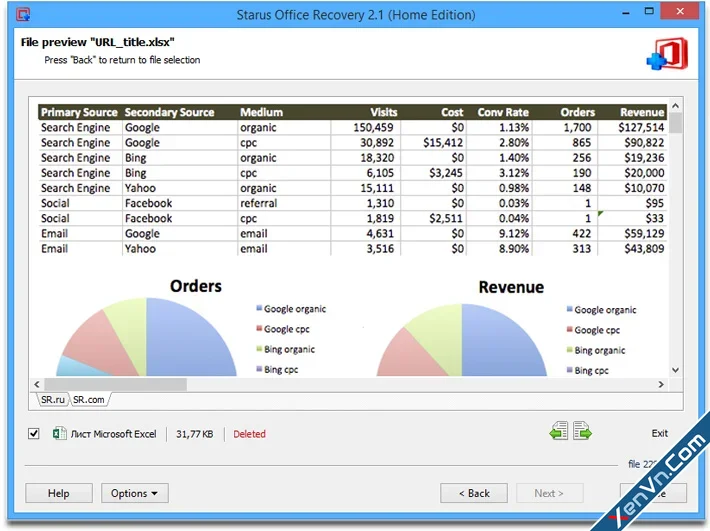710x531 pixels.
Task: Click the Conv Rate column header
Action: coord(503,112)
